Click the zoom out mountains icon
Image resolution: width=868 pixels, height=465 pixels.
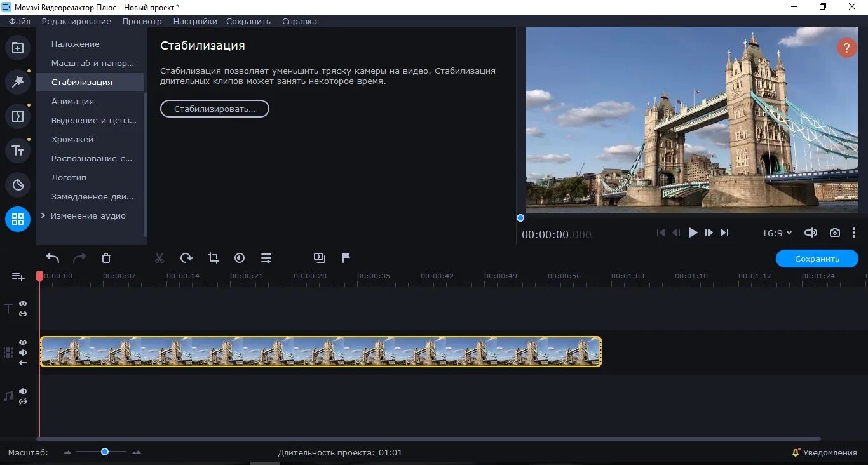tap(67, 453)
